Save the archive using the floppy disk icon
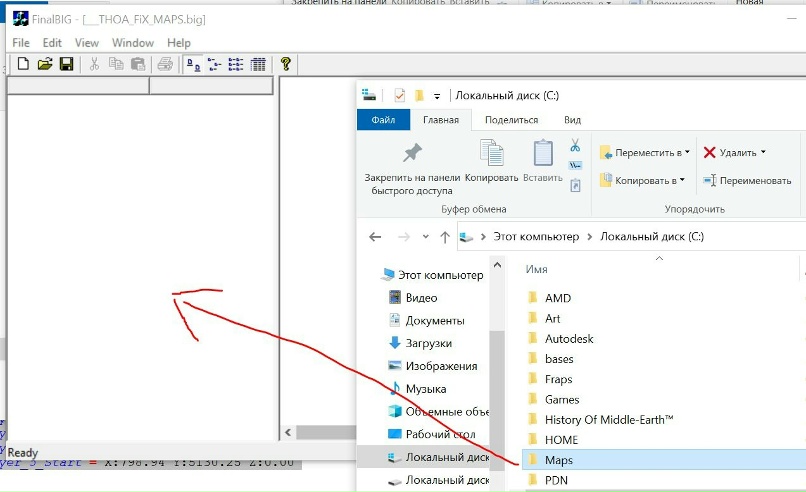 coord(66,64)
